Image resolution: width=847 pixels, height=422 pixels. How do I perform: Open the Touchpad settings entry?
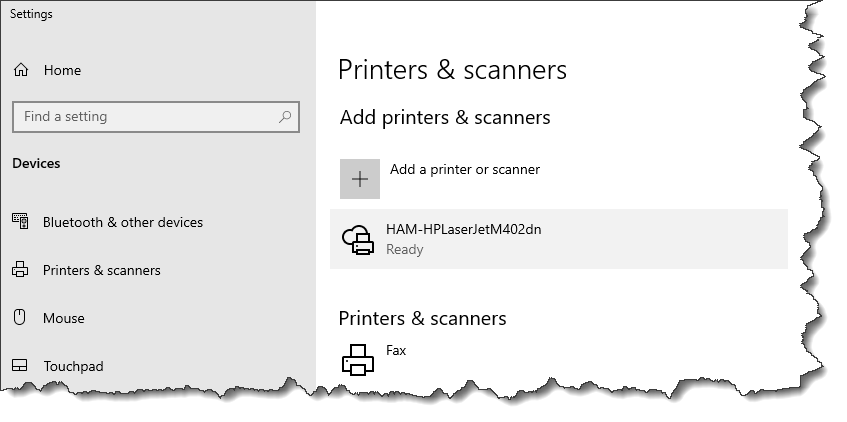73,366
